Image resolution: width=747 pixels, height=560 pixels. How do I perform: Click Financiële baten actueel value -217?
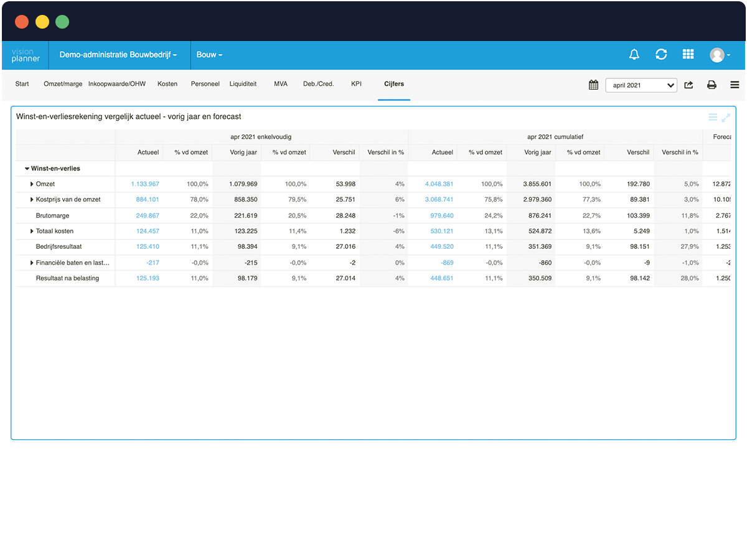coord(153,263)
